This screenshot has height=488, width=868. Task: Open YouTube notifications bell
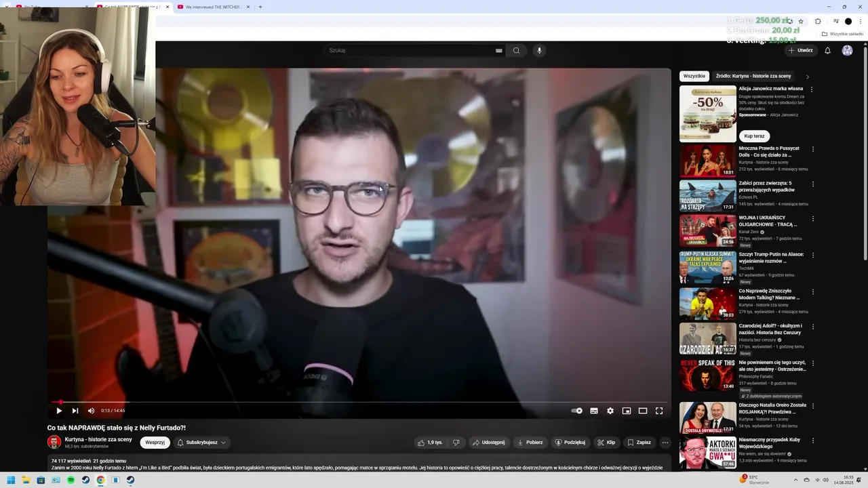[x=827, y=50]
